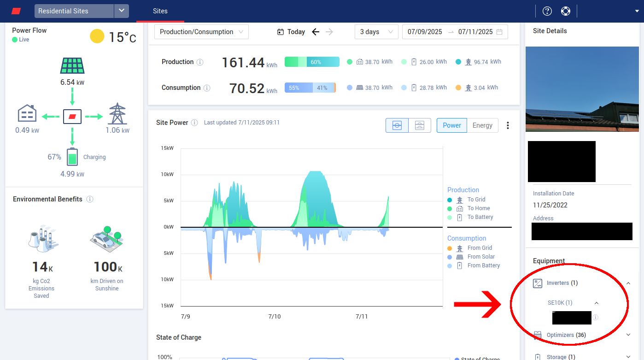
Task: Click the Production info icon
Action: pyautogui.click(x=200, y=62)
